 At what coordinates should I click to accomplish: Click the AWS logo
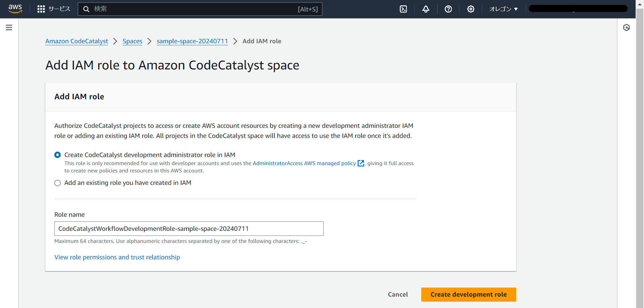pos(15,9)
